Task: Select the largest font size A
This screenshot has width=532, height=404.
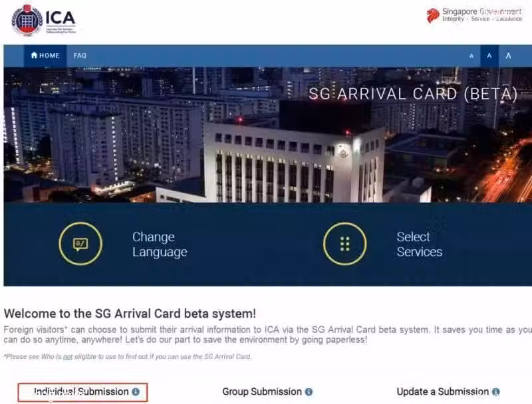Action: 508,56
